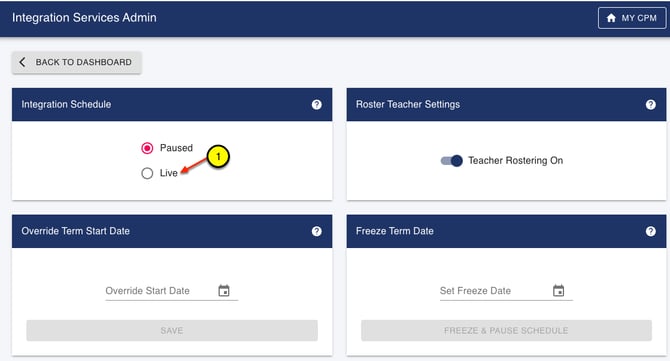Image resolution: width=670 pixels, height=361 pixels.
Task: Focus the Set Freeze Date field
Action: pos(506,291)
